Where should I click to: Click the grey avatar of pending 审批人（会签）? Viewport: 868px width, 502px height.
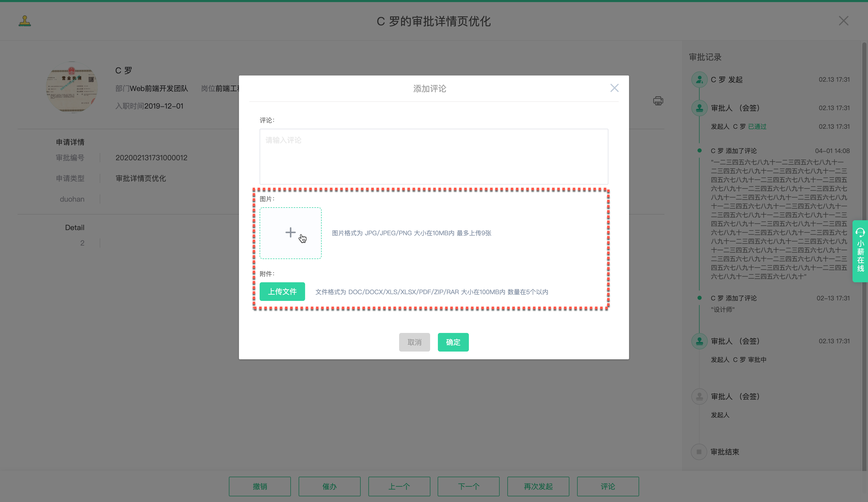coord(699,397)
